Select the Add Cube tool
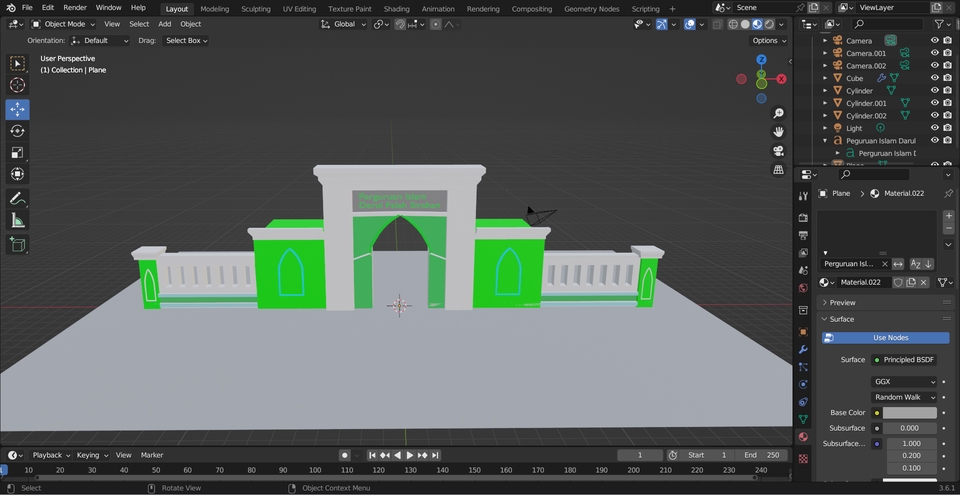The image size is (960, 495). [17, 244]
